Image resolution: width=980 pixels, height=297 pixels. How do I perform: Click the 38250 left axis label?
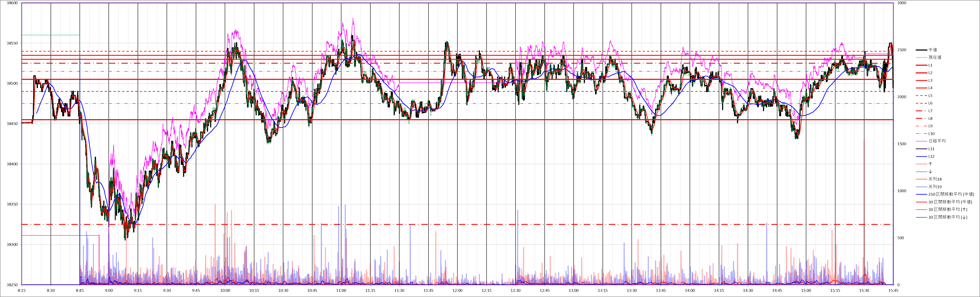(12, 285)
